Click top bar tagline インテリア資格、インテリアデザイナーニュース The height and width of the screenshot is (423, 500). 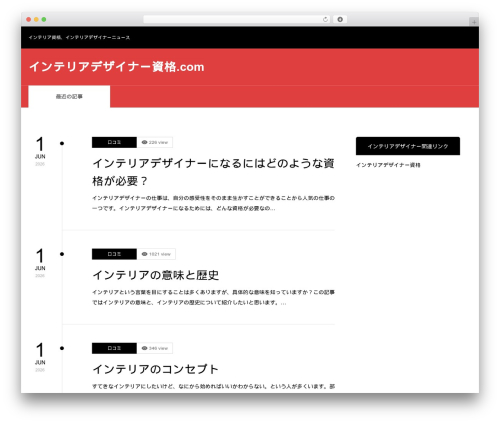[x=79, y=37]
